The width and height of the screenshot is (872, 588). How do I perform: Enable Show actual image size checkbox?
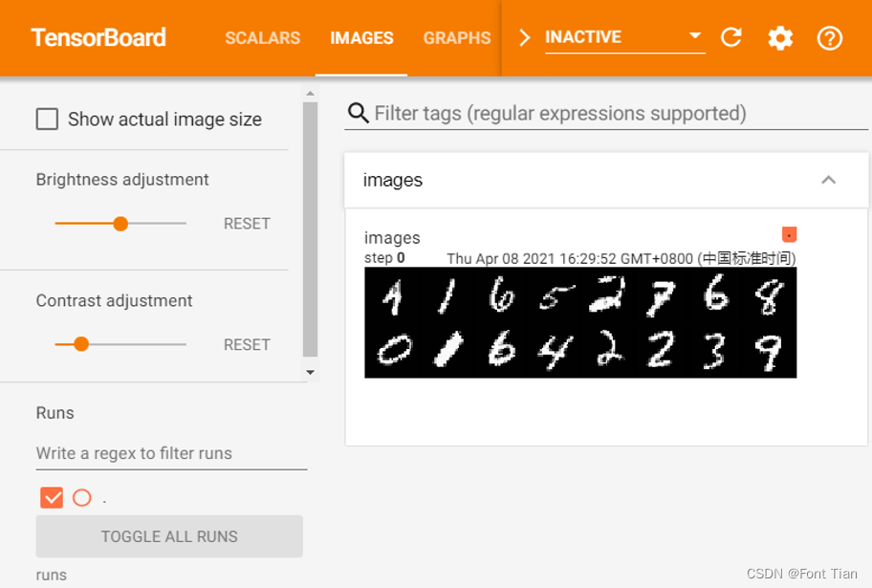click(47, 120)
